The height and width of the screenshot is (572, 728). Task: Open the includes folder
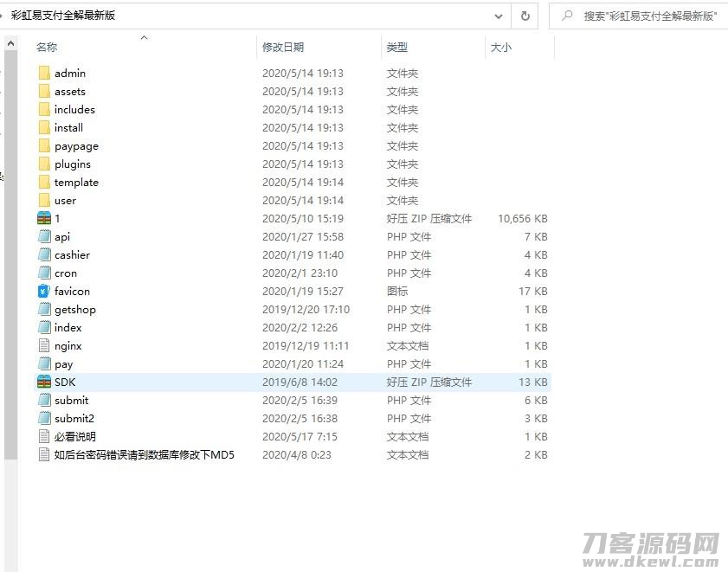coord(74,110)
